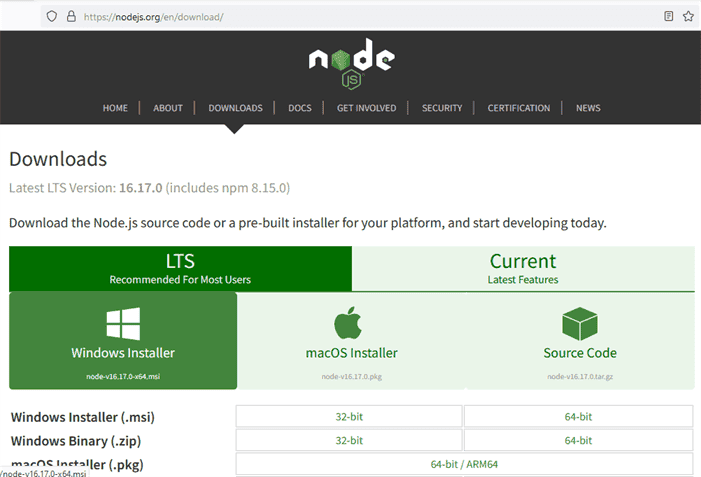
Task: Click the Node.js logo
Action: (x=351, y=63)
